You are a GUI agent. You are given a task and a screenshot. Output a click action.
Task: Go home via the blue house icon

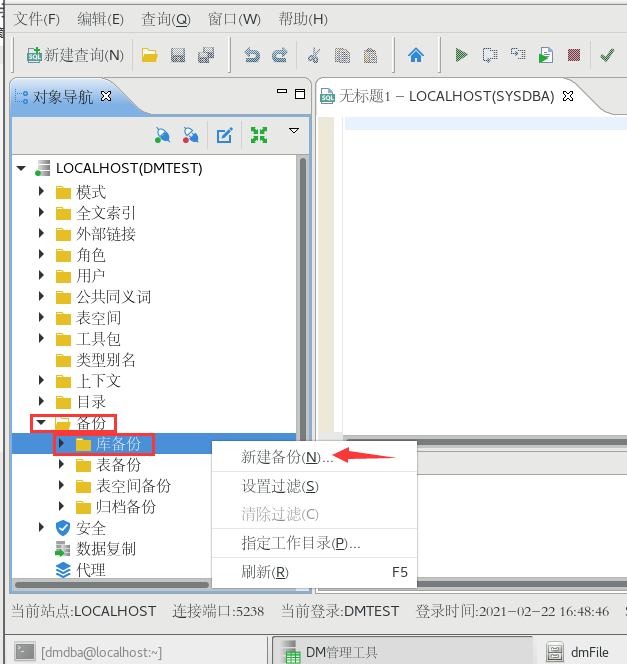click(x=416, y=55)
